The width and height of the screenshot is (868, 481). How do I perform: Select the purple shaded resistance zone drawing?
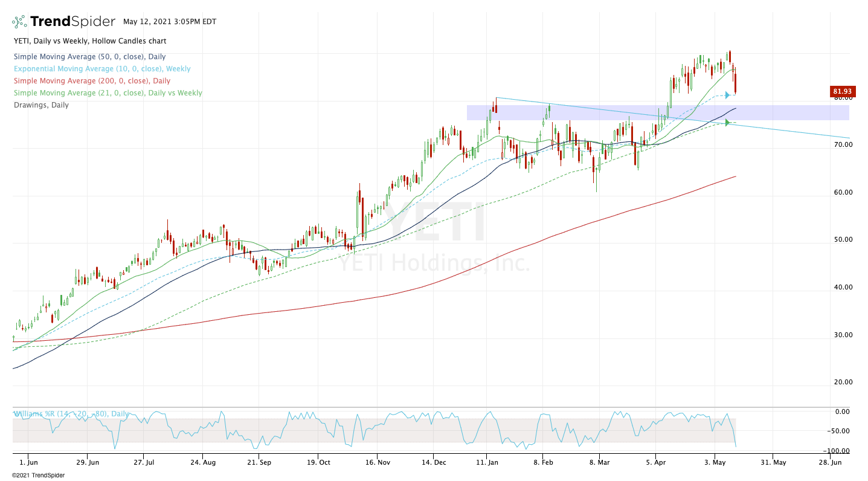(x=658, y=112)
